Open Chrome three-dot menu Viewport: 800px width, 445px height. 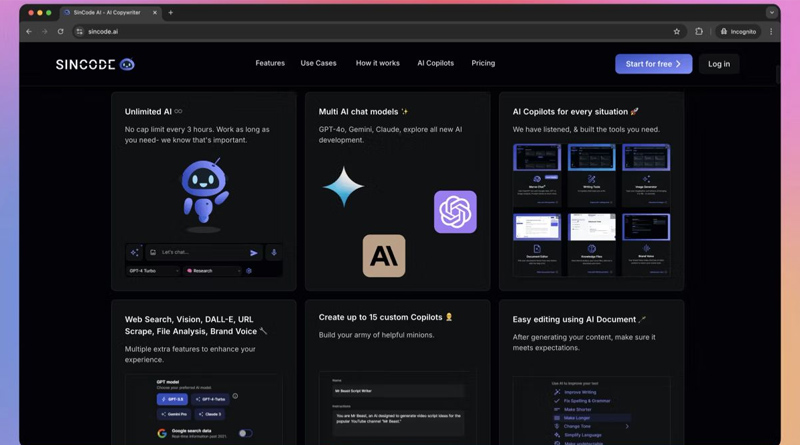coord(771,32)
